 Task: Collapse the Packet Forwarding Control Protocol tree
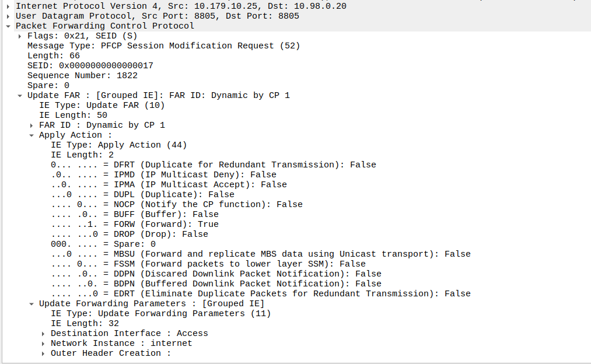pyautogui.click(x=8, y=26)
